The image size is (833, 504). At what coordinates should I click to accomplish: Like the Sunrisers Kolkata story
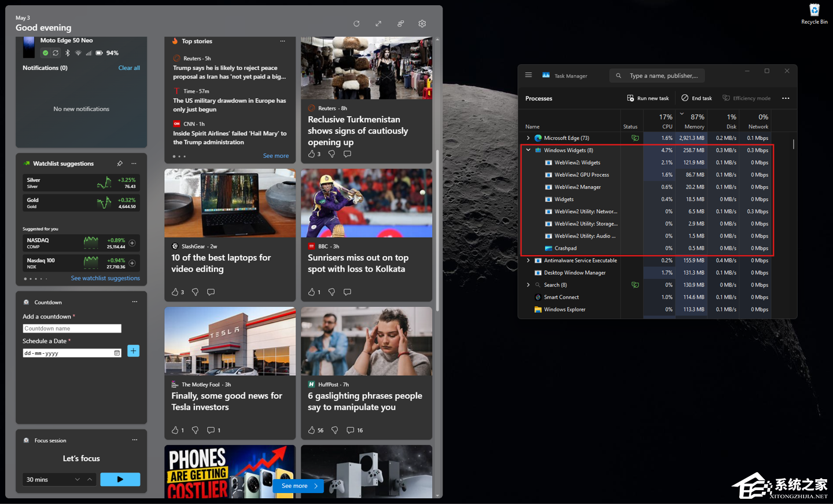(312, 292)
